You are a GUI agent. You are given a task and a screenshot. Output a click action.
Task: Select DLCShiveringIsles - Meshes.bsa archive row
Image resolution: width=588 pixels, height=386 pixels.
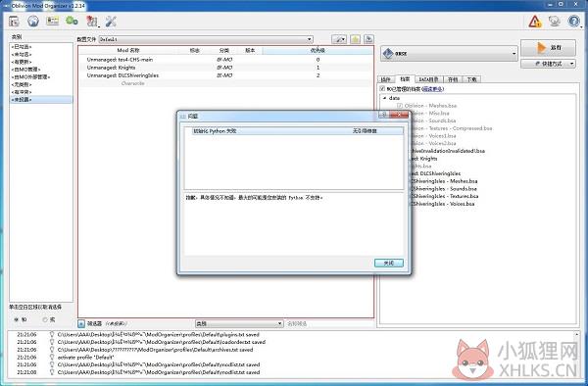[x=444, y=181]
